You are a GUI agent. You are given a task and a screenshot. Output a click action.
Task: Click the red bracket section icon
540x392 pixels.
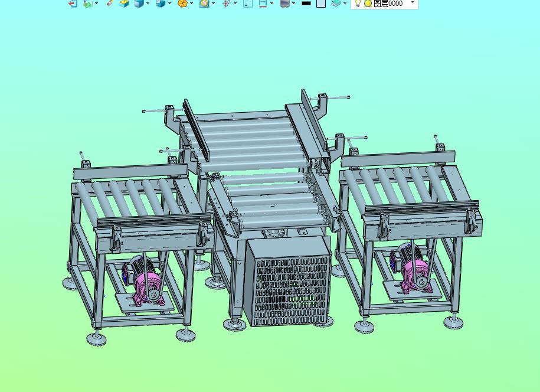coord(263,4)
